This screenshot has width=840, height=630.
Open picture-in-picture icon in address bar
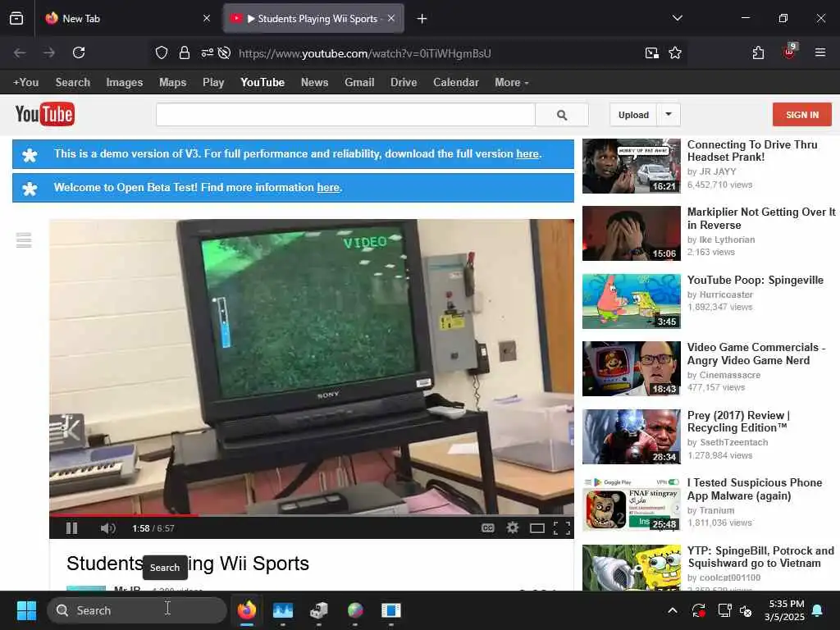coord(652,52)
